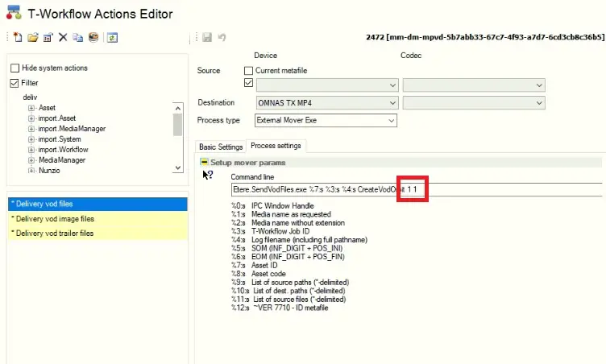The height and width of the screenshot is (364, 606).
Task: Select the Process settings tab
Action: [276, 146]
